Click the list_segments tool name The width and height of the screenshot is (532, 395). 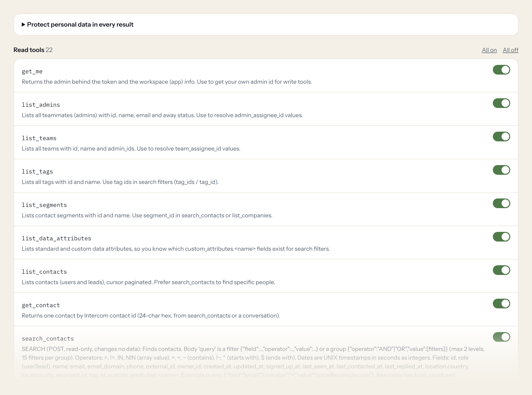(x=44, y=205)
